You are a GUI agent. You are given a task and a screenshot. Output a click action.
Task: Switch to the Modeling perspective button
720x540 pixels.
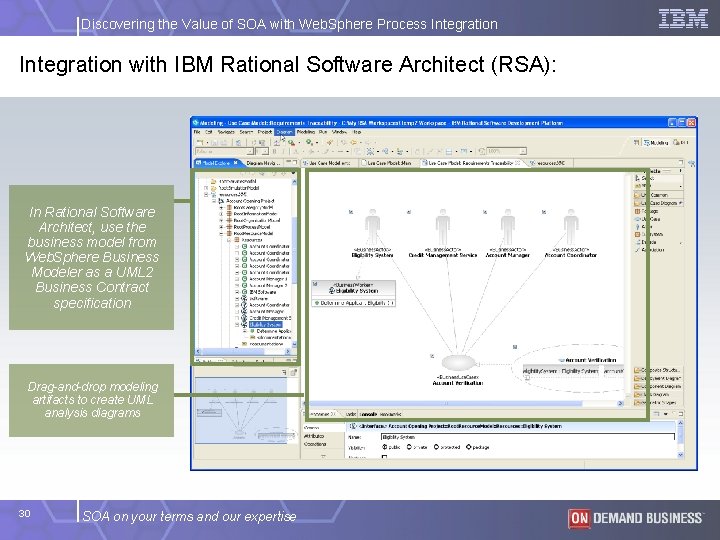click(x=656, y=143)
